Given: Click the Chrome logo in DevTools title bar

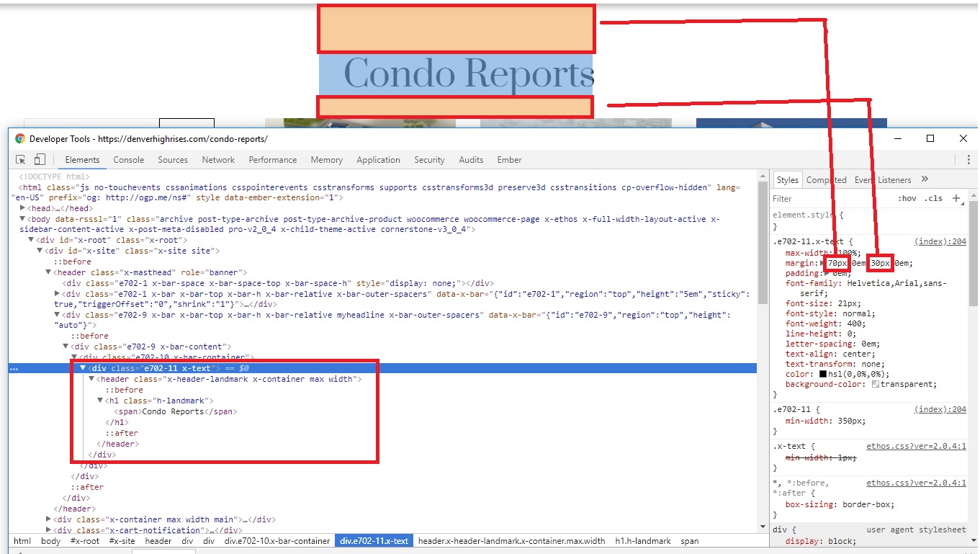Looking at the screenshot, I should pyautogui.click(x=20, y=139).
